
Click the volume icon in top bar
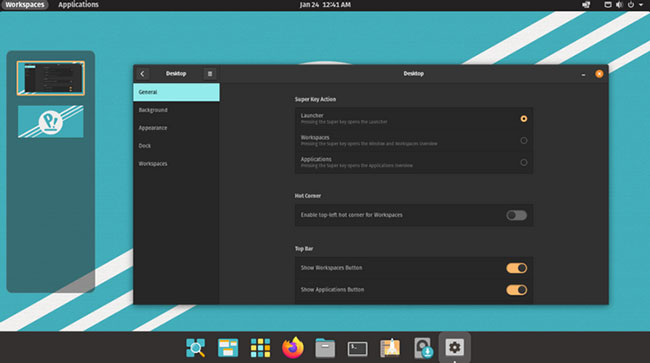[x=619, y=5]
